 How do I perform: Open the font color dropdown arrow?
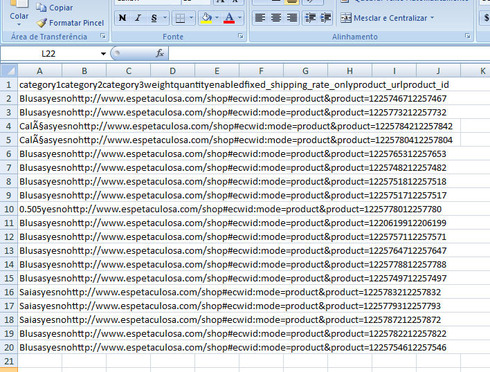click(240, 18)
